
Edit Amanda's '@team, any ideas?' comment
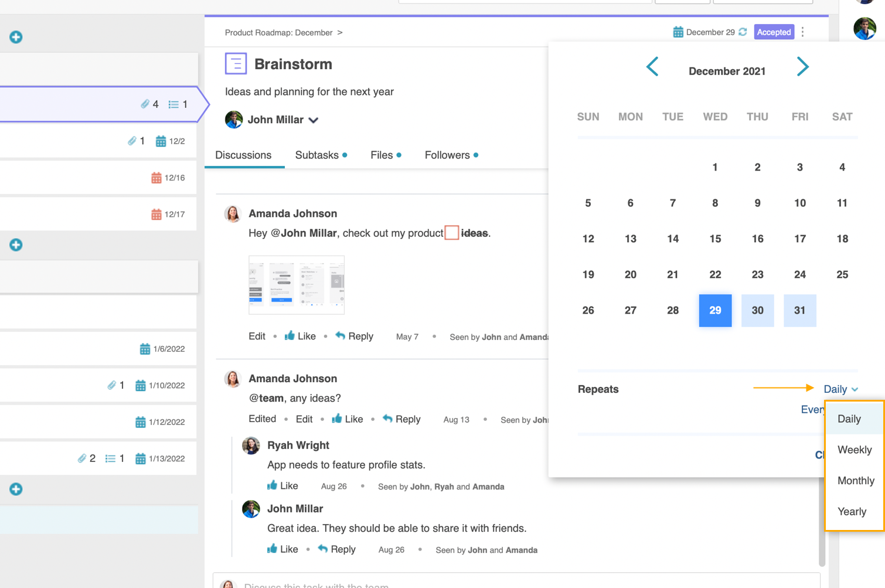304,419
